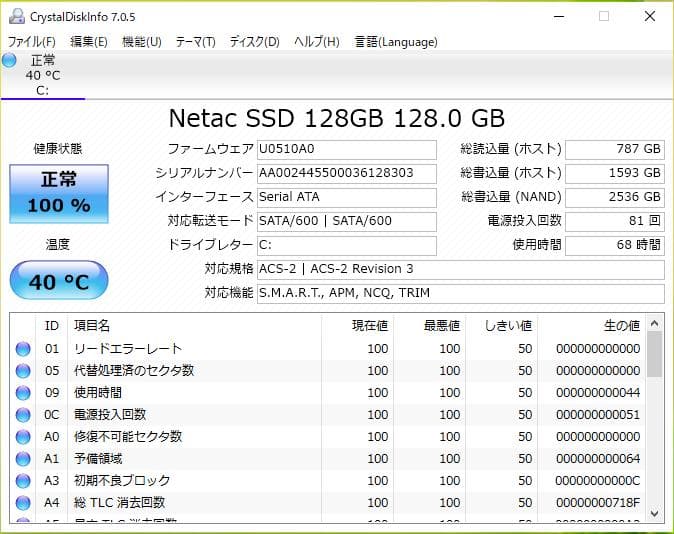This screenshot has width=674, height=534.
Task: Click the 40 °C temperature button
Action: tap(59, 280)
